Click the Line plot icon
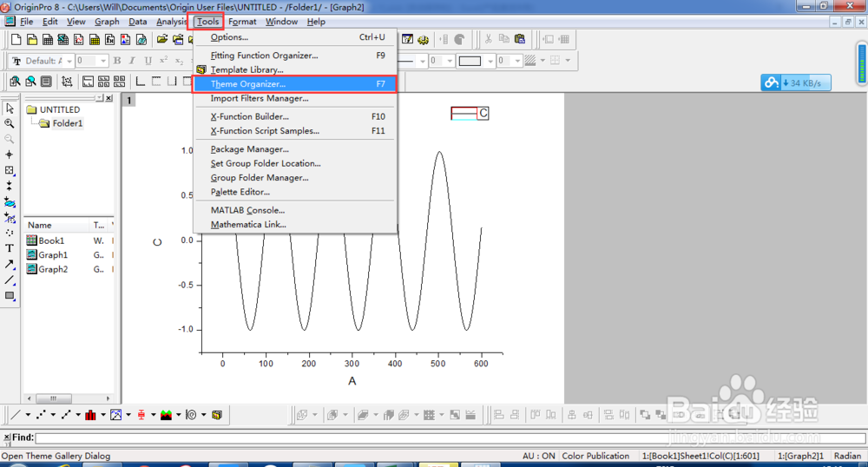 tap(16, 414)
